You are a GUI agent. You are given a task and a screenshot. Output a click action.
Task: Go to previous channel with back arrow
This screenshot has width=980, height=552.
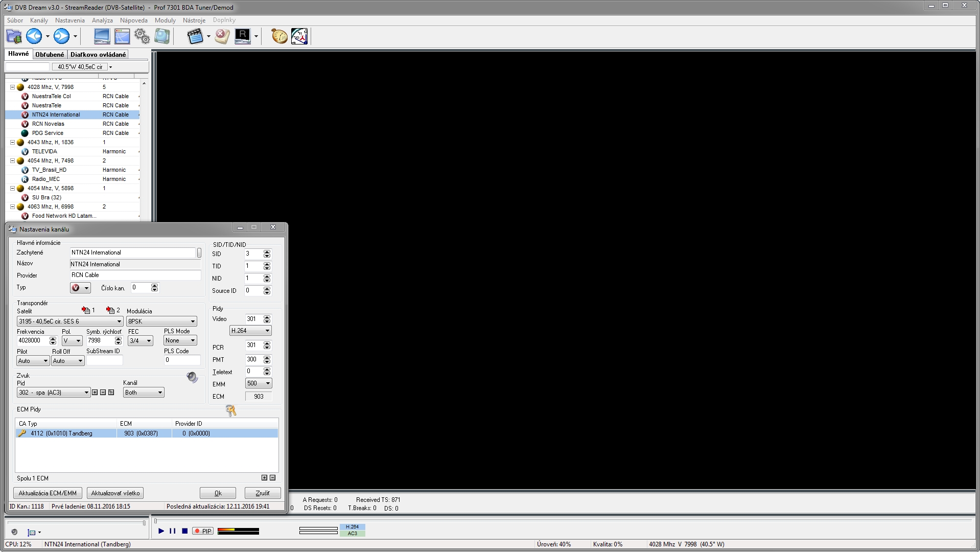coord(34,36)
